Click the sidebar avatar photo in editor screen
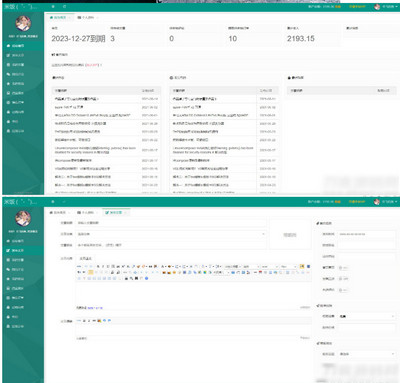Image resolution: width=400 pixels, height=383 pixels. [23, 218]
